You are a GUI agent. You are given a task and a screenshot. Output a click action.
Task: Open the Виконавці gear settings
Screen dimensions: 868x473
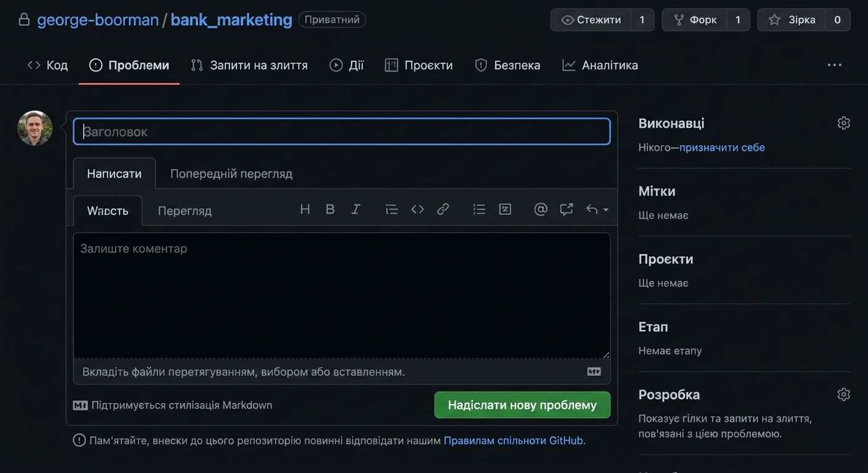(844, 123)
